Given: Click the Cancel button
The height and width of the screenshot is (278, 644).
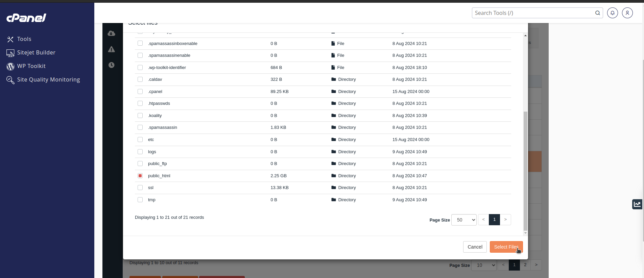Looking at the screenshot, I should coord(475,247).
